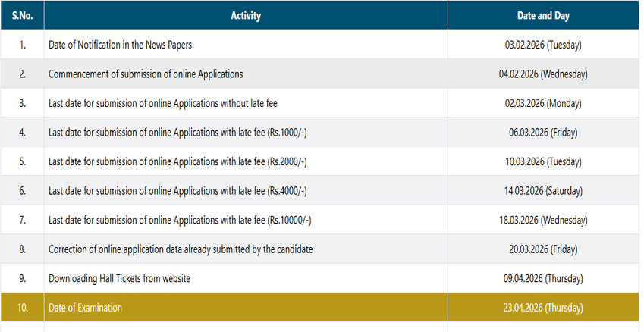Select the late fee Rs.10000 activity text

[x=180, y=220]
